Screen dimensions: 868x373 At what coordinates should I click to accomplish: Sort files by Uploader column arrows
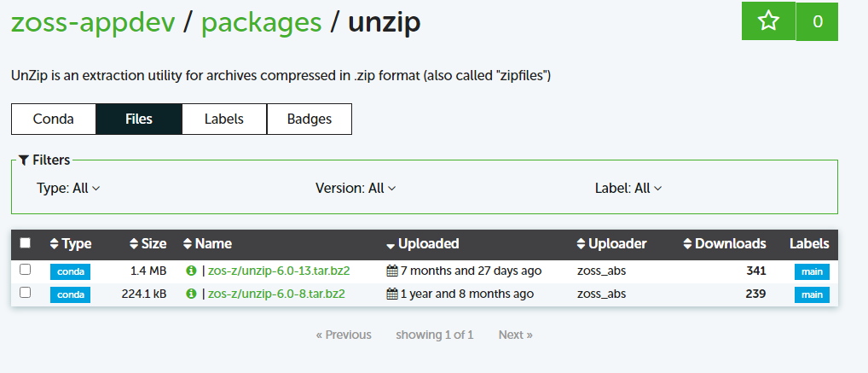[581, 244]
